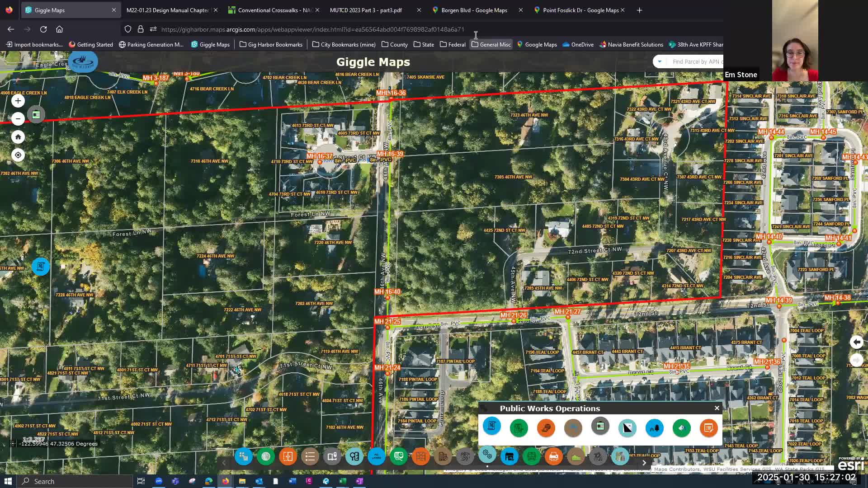Viewport: 868px width, 488px height.
Task: Open the list/legend widget in bottom toolbar
Action: [310, 456]
